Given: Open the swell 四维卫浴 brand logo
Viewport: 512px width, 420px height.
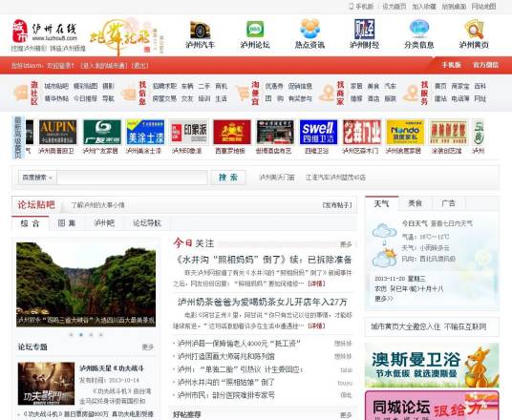Looking at the screenshot, I should click(318, 132).
